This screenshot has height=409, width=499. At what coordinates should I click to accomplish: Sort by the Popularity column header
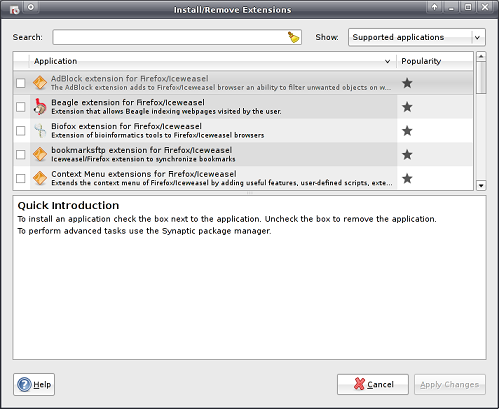click(x=435, y=61)
